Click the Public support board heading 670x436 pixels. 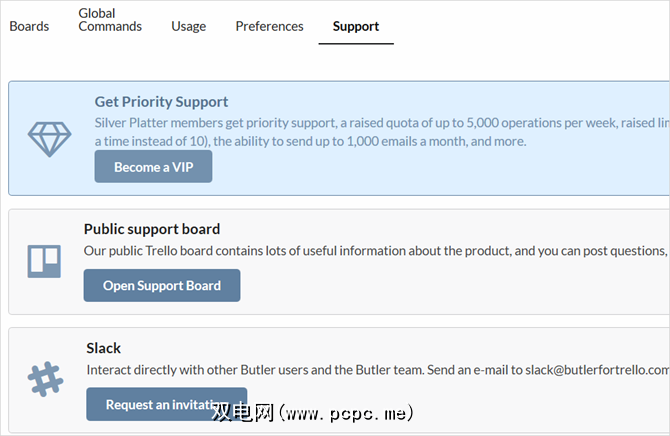click(152, 229)
